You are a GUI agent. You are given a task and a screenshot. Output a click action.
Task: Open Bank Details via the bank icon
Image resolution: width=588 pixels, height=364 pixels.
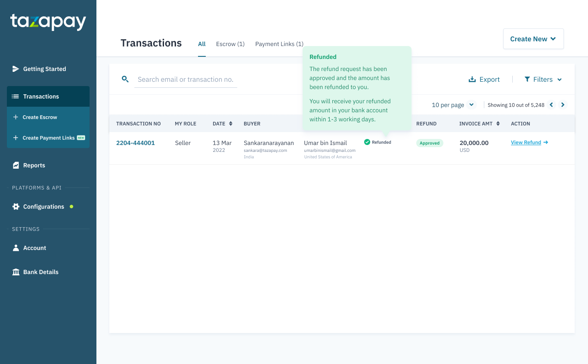(x=15, y=272)
